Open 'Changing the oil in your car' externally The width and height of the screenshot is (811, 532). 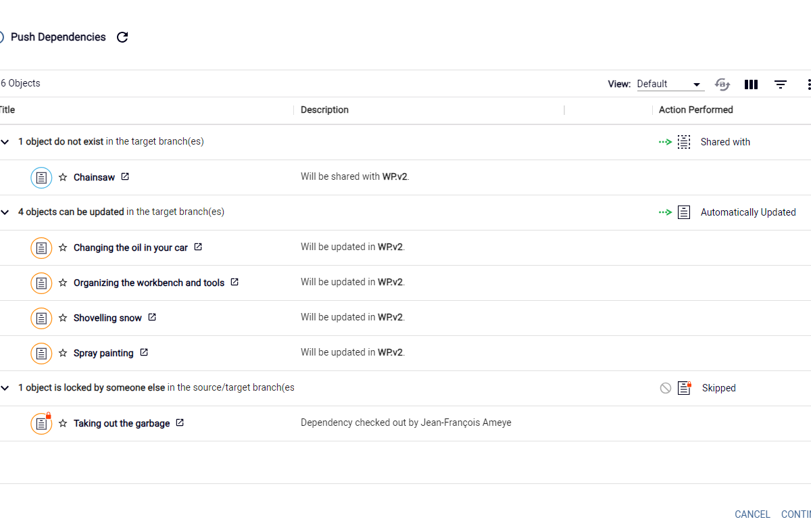[198, 247]
